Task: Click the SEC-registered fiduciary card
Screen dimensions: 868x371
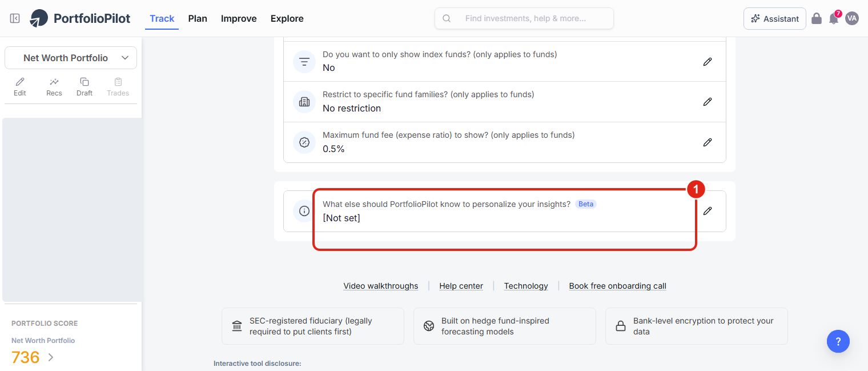Action: point(313,326)
